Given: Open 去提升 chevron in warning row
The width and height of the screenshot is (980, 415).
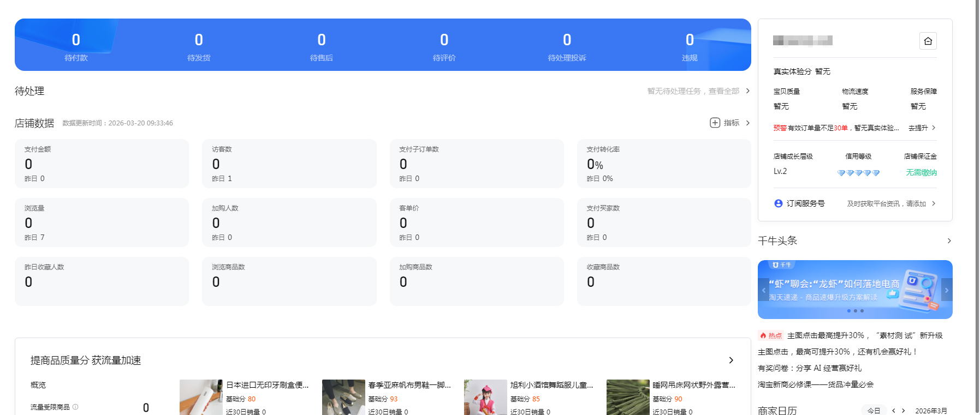Looking at the screenshot, I should [934, 128].
